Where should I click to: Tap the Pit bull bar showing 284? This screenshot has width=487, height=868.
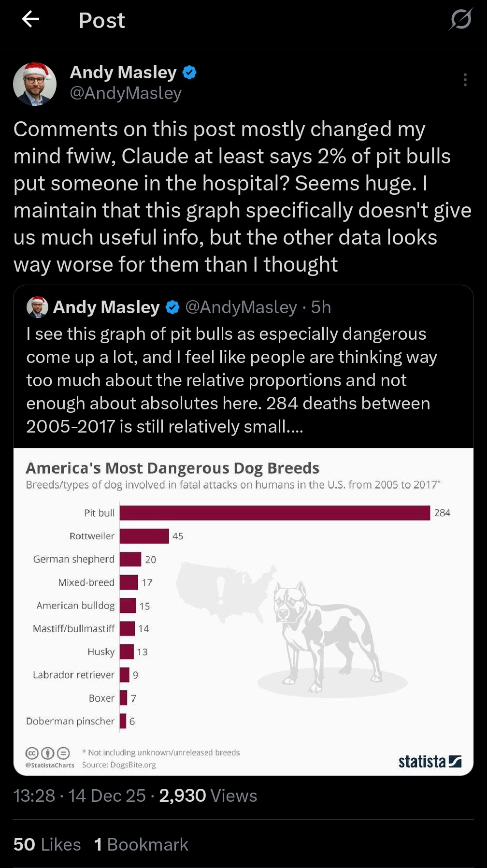click(274, 513)
